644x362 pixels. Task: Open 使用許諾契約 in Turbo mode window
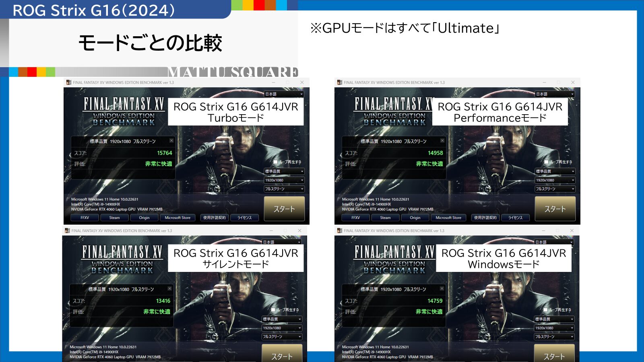click(x=214, y=218)
